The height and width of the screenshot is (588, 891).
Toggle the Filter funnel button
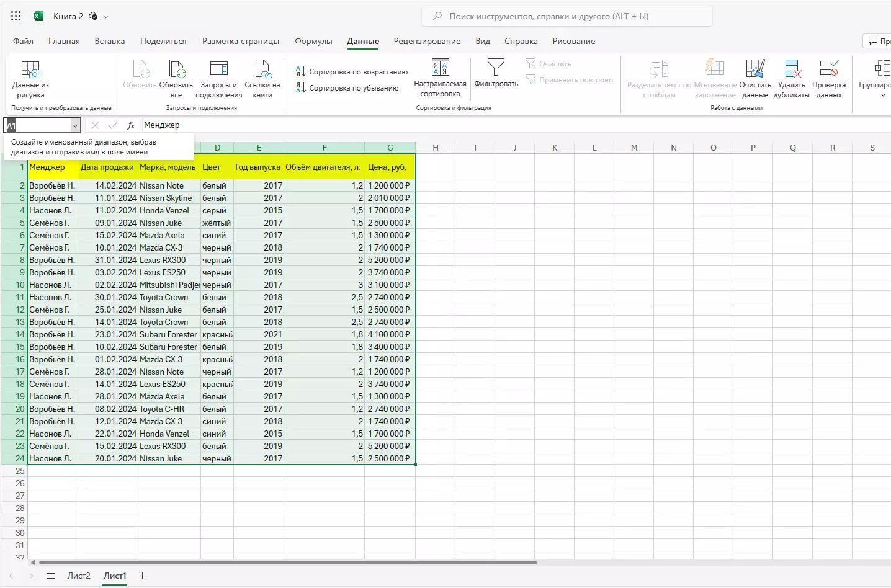click(496, 68)
